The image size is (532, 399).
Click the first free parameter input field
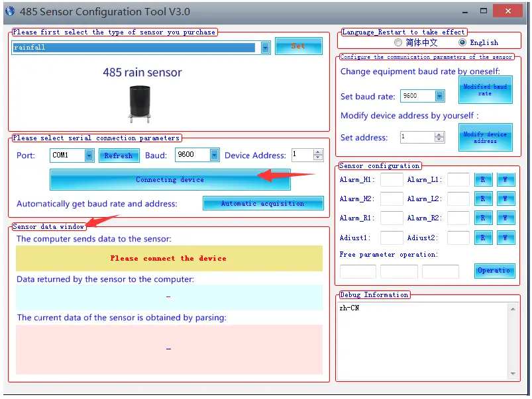click(x=358, y=271)
